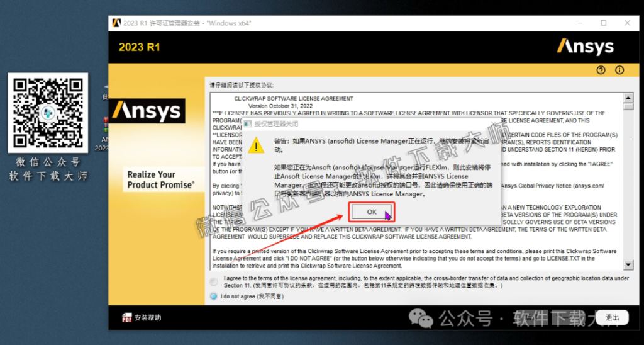This screenshot has height=345, width=644.
Task: Click the 请仔细阅读以下授权协议 label
Action: point(241,86)
